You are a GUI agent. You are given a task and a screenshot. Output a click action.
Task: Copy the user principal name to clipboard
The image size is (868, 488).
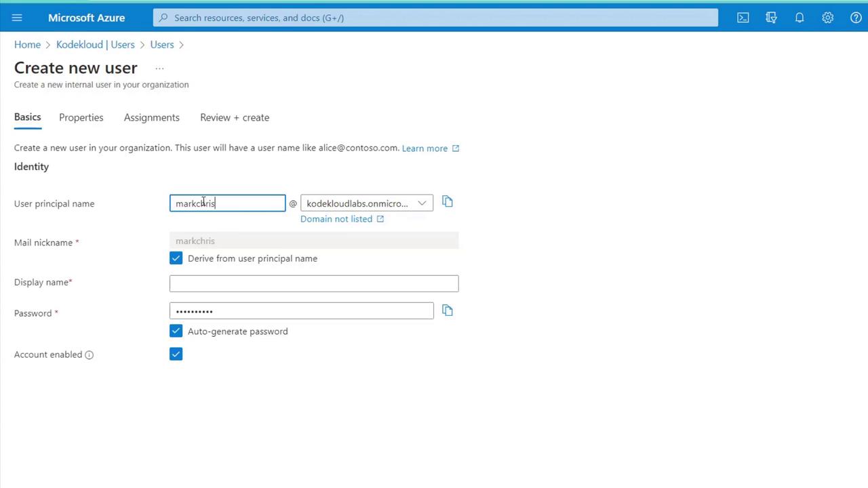[448, 202]
